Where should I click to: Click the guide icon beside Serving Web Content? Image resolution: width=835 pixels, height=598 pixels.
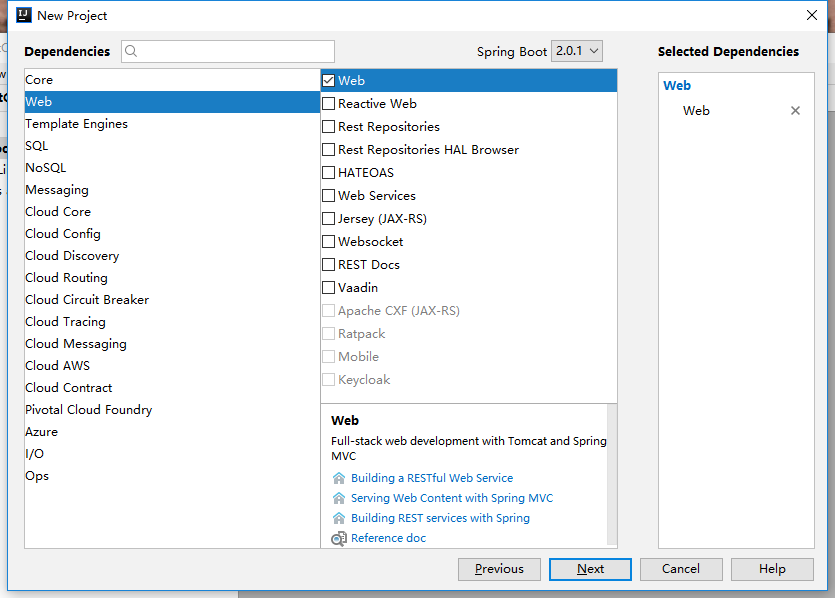click(x=339, y=498)
